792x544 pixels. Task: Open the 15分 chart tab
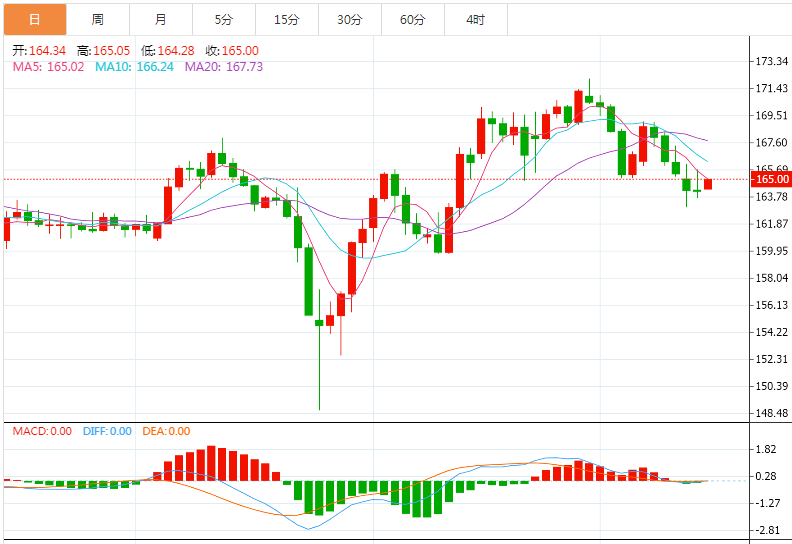(x=287, y=20)
